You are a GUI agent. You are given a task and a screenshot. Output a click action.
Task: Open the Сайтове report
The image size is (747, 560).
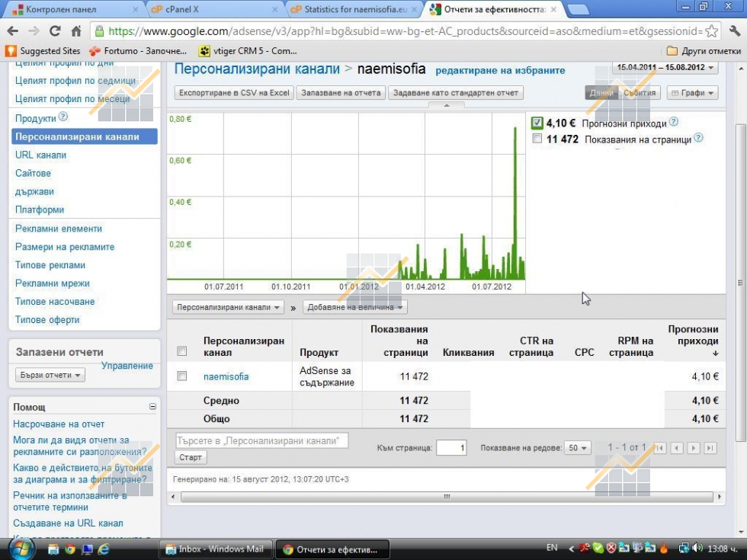pos(33,174)
